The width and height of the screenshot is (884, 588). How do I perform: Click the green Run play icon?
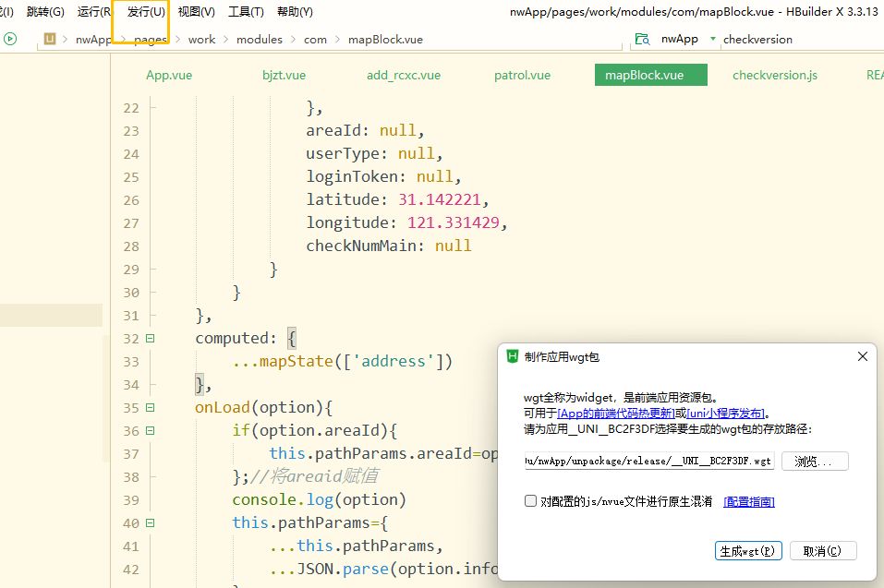point(10,39)
